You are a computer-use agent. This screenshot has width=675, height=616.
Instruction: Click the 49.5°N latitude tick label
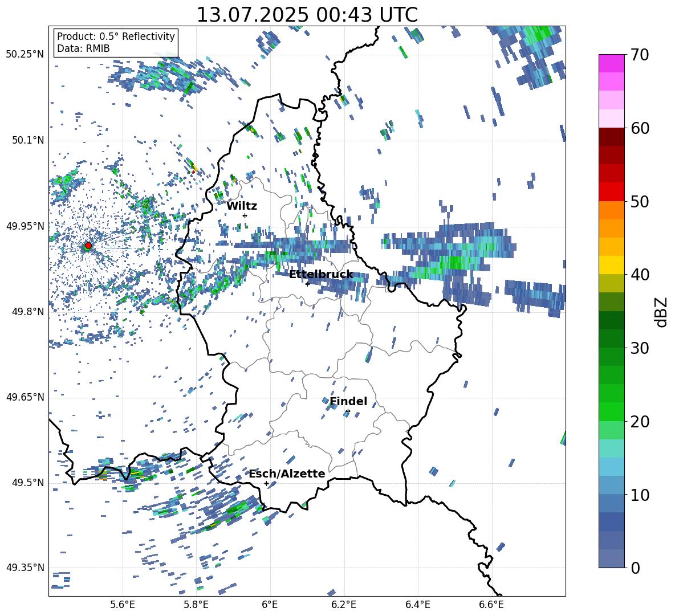27,483
